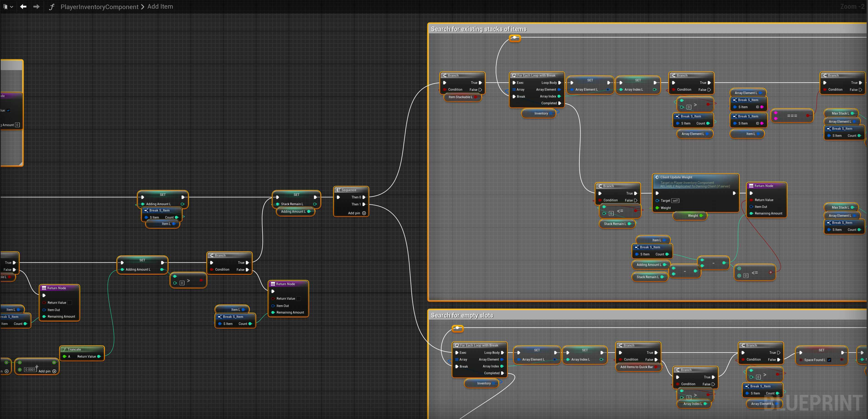Toggle Return Value checkbox in Return Node nearest Truncate

(x=70, y=303)
